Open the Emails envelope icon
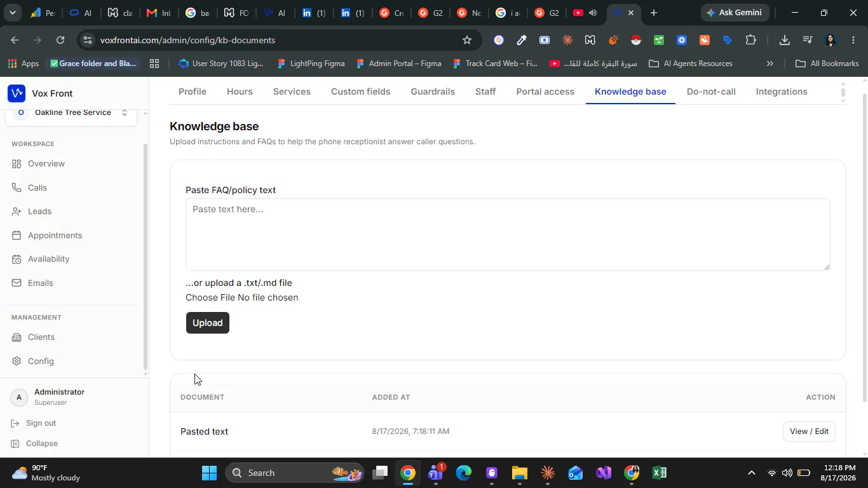 (x=17, y=283)
